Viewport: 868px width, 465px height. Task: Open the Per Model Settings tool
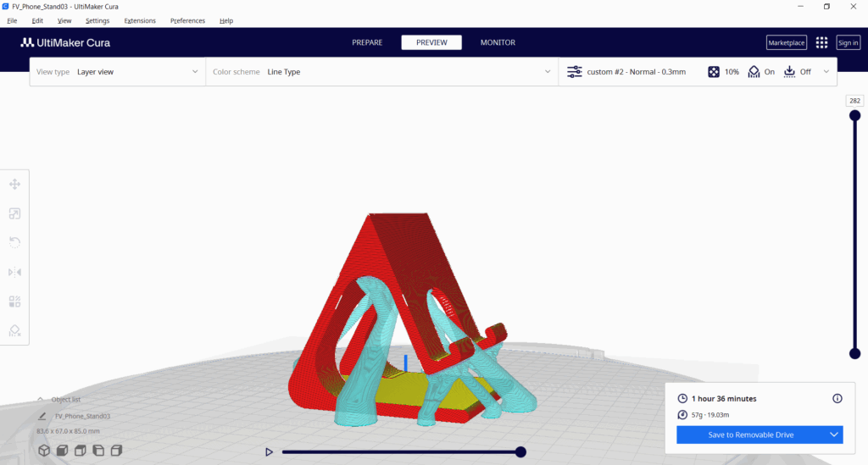coord(15,302)
